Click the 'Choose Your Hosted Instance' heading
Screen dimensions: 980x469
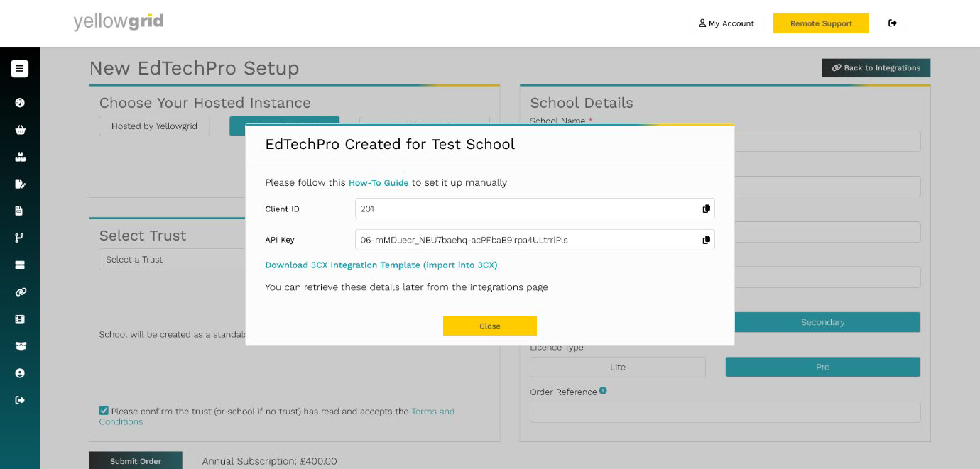(x=205, y=103)
